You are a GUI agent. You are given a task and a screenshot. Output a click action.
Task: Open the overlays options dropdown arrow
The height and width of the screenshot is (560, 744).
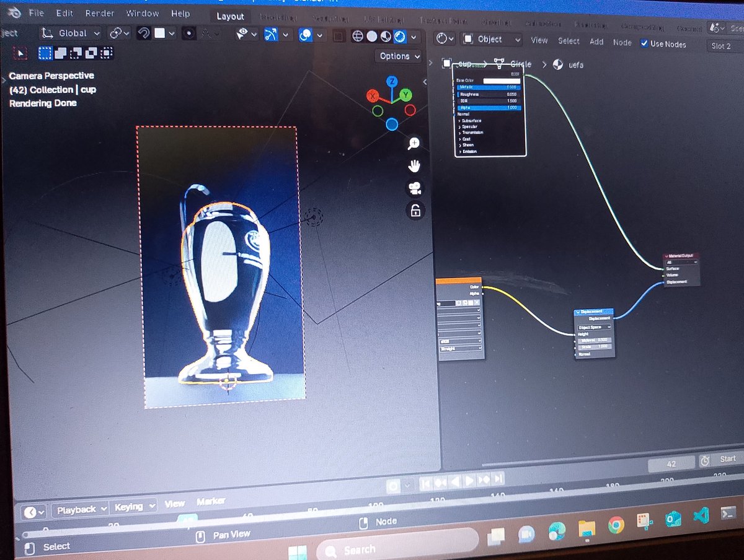click(320, 36)
